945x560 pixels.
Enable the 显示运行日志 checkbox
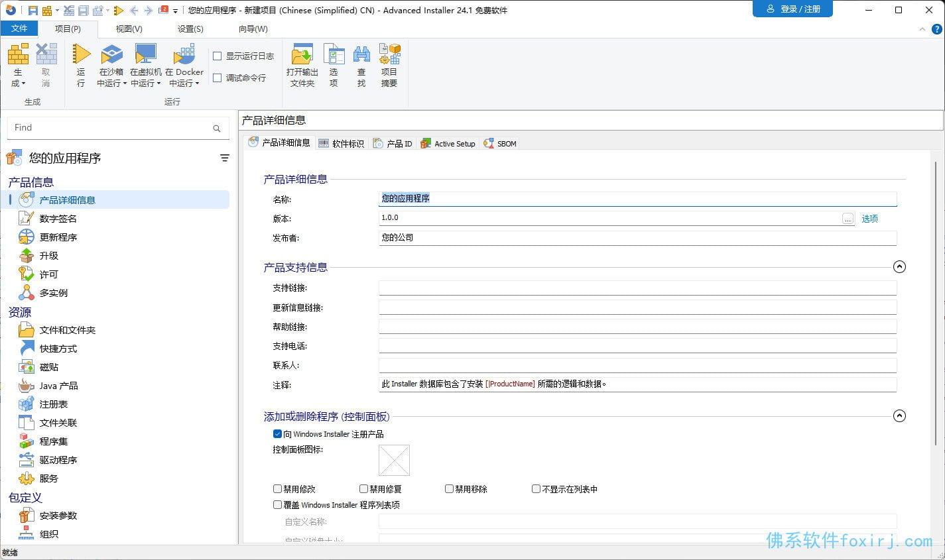(x=217, y=56)
